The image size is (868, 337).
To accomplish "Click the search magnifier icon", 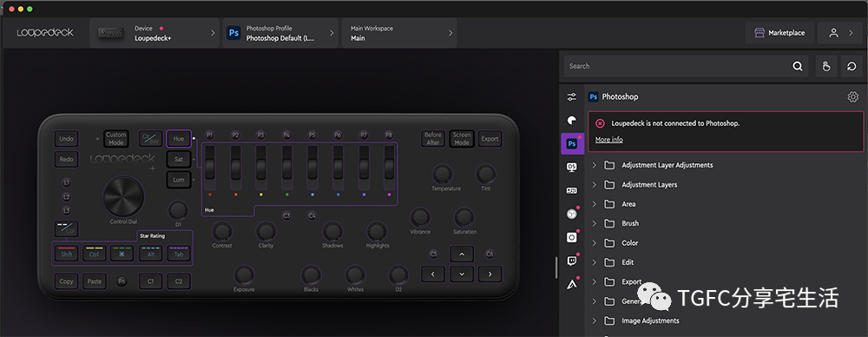I will coord(797,66).
